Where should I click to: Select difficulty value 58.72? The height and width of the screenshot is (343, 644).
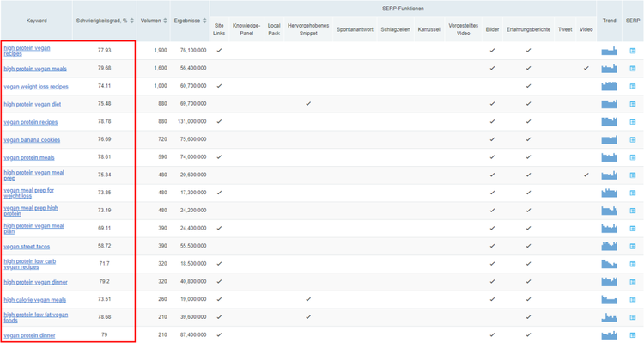coord(104,246)
